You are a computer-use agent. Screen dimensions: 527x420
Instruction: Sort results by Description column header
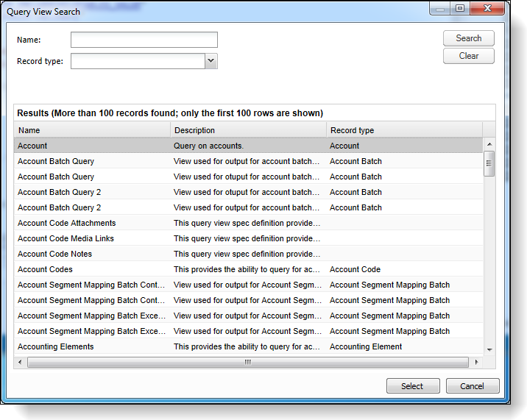point(249,130)
